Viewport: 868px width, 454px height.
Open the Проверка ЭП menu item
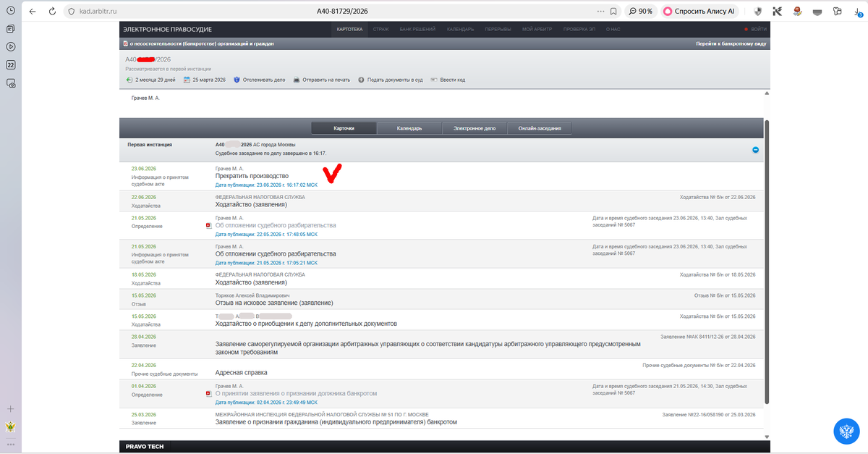coord(581,29)
